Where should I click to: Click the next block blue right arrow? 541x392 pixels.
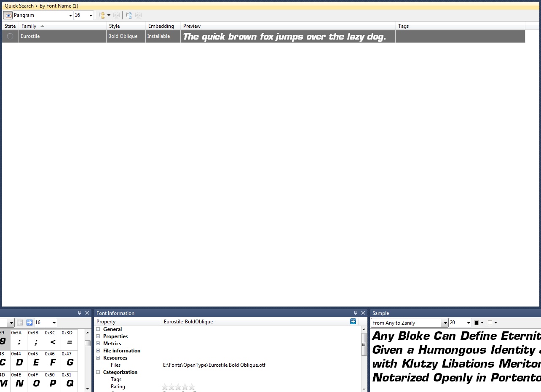[29, 323]
